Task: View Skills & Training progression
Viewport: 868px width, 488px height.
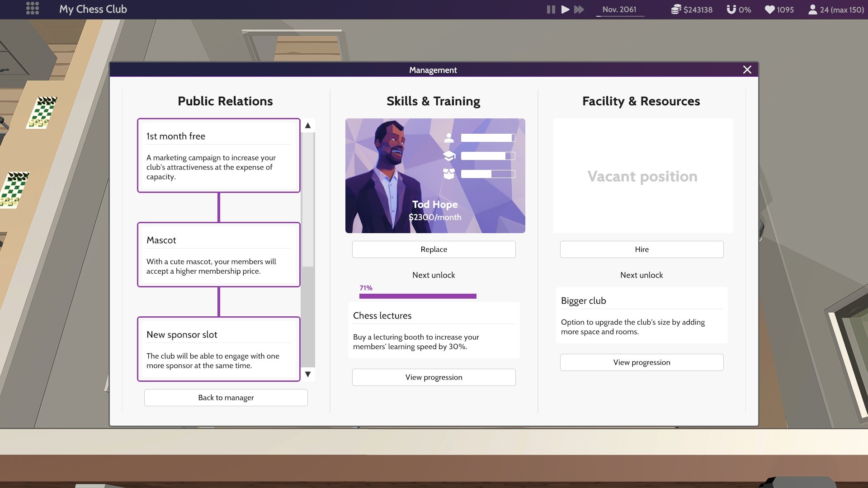Action: tap(434, 377)
